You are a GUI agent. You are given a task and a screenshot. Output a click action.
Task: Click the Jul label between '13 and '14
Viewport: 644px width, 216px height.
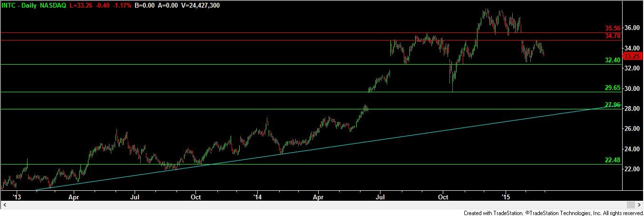(135, 196)
